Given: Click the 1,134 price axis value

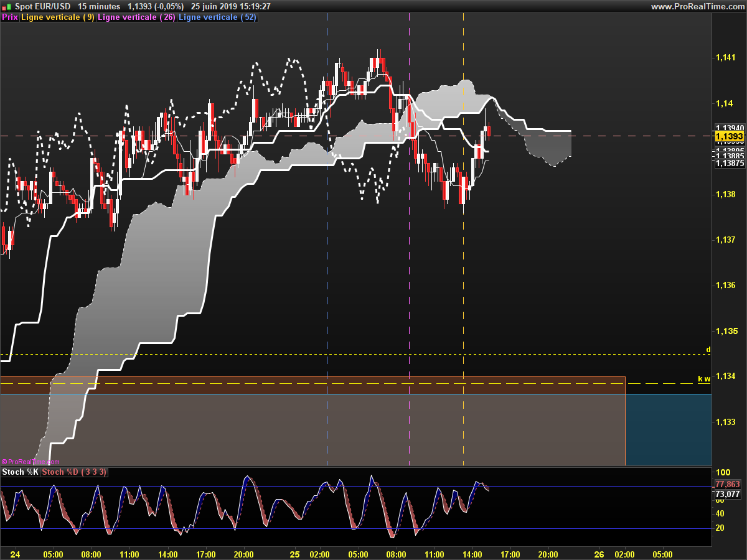Looking at the screenshot, I should pos(725,376).
